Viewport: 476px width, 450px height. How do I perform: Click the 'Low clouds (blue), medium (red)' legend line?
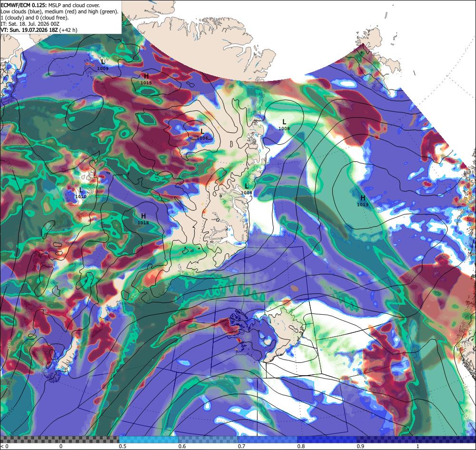59,11
